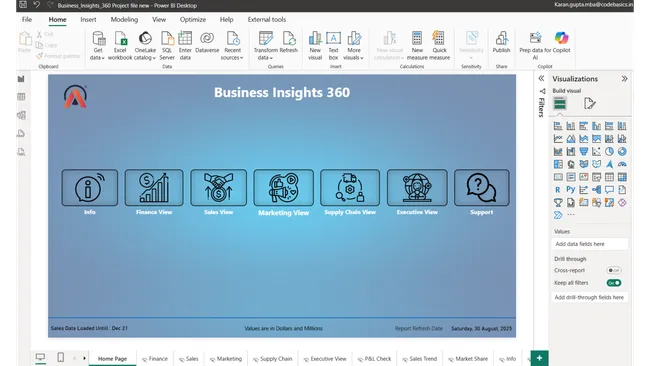
Task: Open the Modeling ribbon tab
Action: [124, 19]
